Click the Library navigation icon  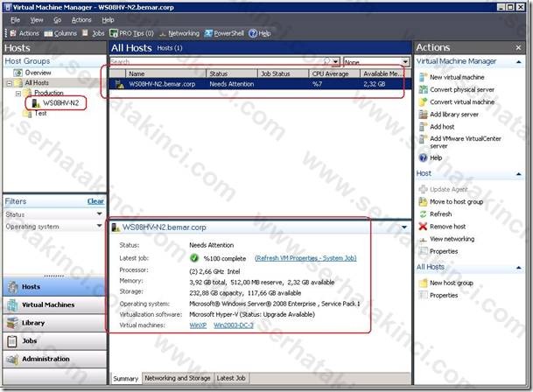coord(12,323)
